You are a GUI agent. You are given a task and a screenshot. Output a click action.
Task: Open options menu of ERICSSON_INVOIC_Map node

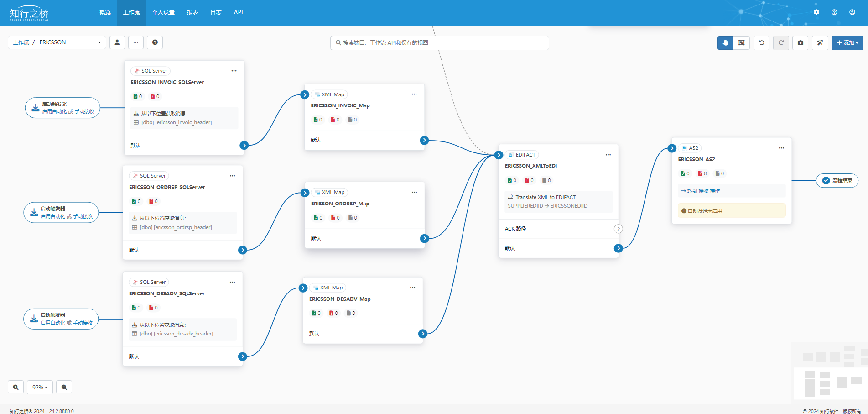(414, 94)
